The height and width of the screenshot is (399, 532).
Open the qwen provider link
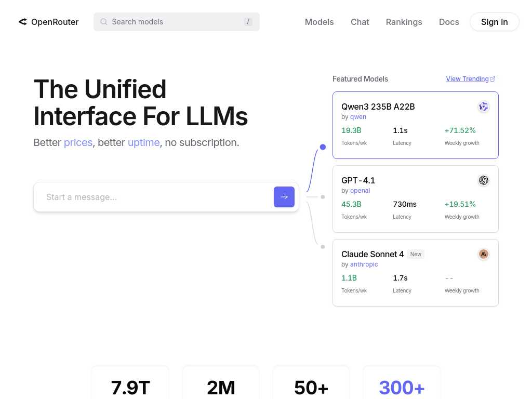coord(358,117)
